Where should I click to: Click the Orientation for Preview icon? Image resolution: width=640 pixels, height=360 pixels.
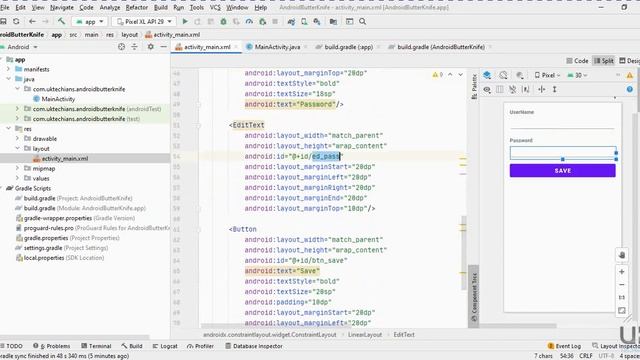point(503,75)
